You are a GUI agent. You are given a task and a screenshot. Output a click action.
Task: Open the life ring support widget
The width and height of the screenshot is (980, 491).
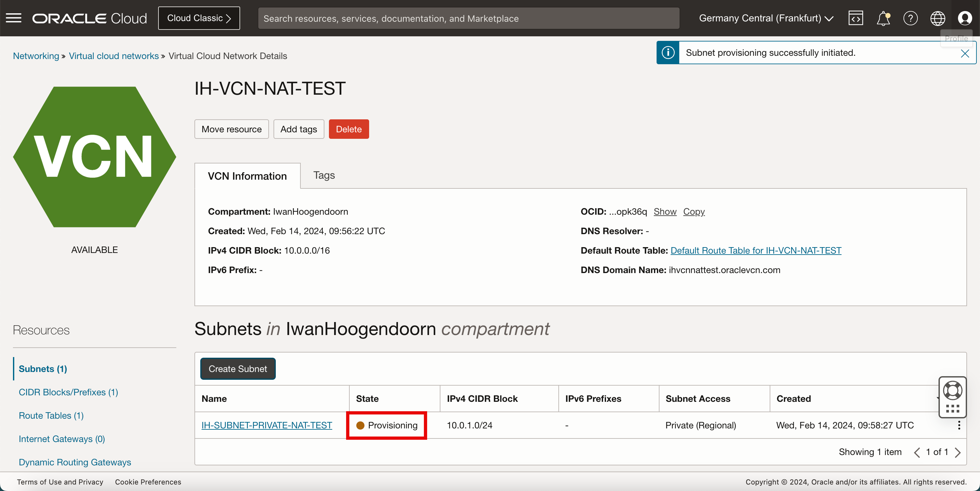click(952, 390)
